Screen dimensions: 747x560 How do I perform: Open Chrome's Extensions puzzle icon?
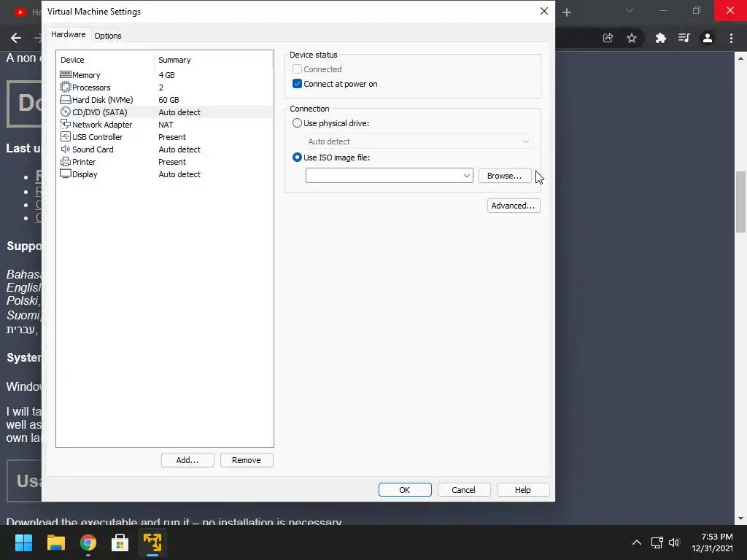coord(660,38)
